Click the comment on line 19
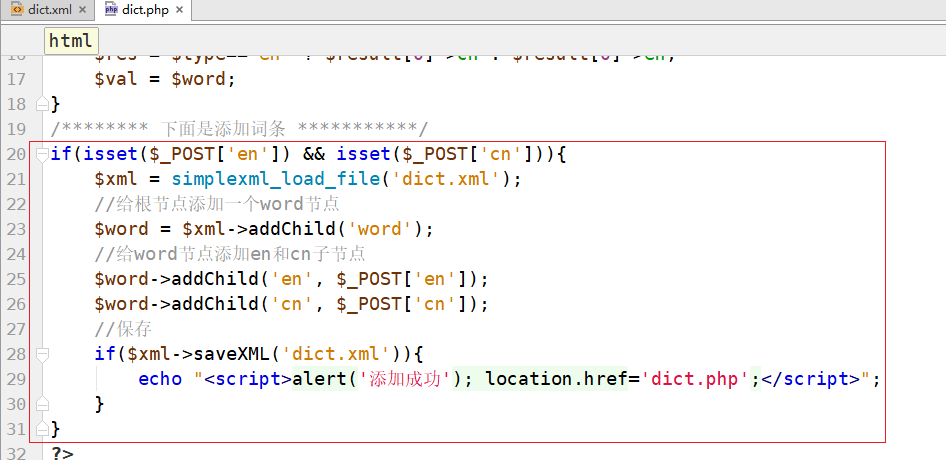 coord(240,129)
